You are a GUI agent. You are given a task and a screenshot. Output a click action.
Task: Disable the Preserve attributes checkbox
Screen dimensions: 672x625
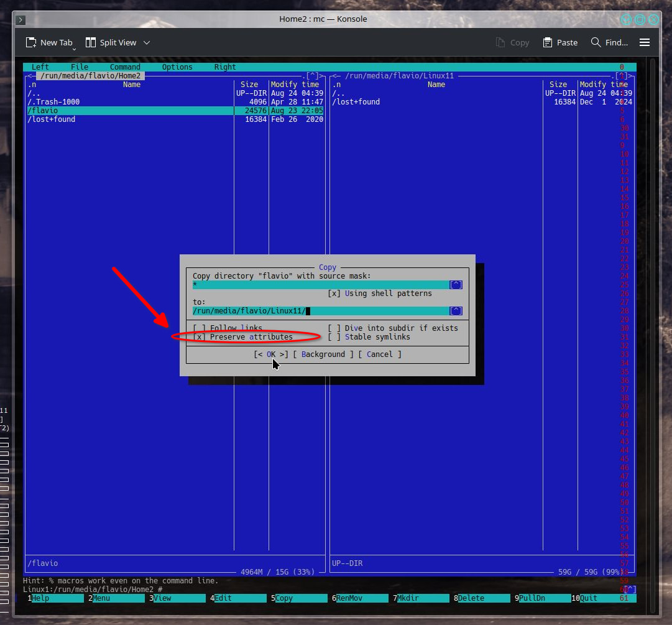click(x=199, y=337)
